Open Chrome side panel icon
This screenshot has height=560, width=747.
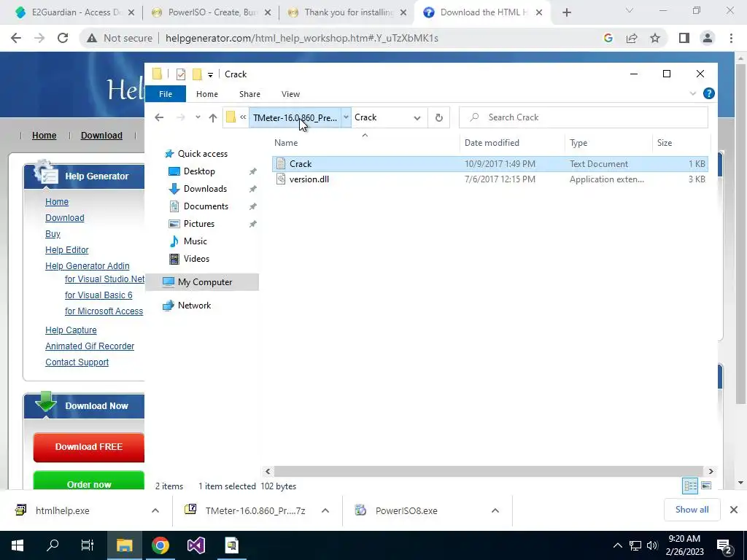pos(684,38)
